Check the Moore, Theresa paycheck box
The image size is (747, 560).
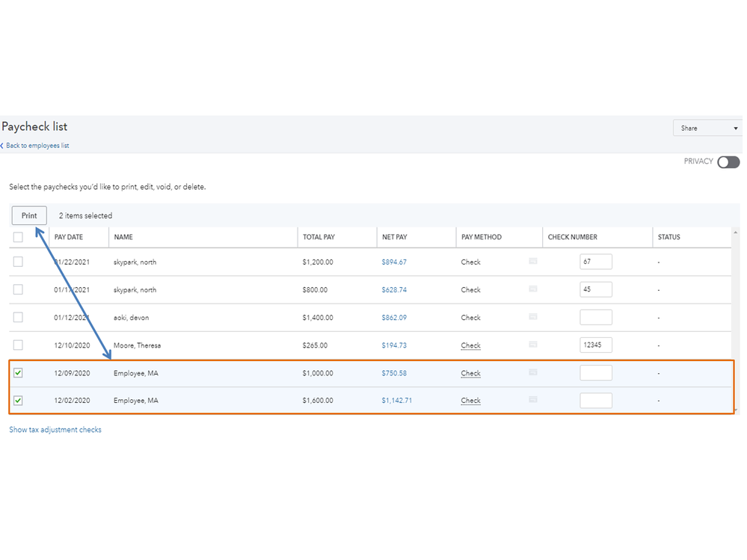tap(18, 345)
